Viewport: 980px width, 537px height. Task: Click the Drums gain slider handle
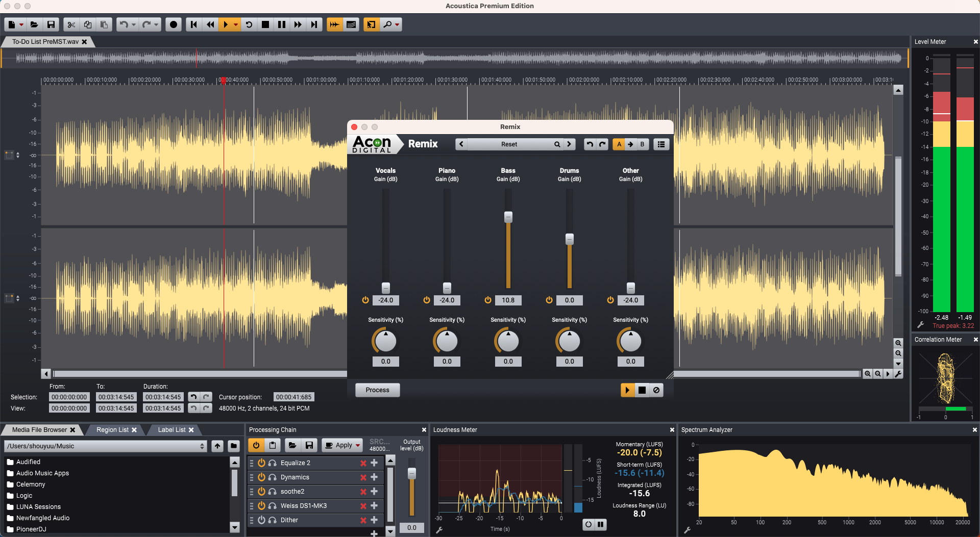[570, 239]
